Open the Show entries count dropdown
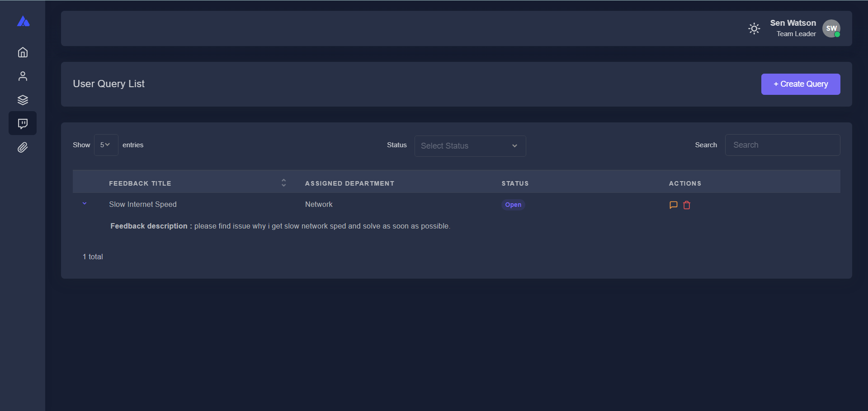Viewport: 868px width, 411px height. point(106,145)
